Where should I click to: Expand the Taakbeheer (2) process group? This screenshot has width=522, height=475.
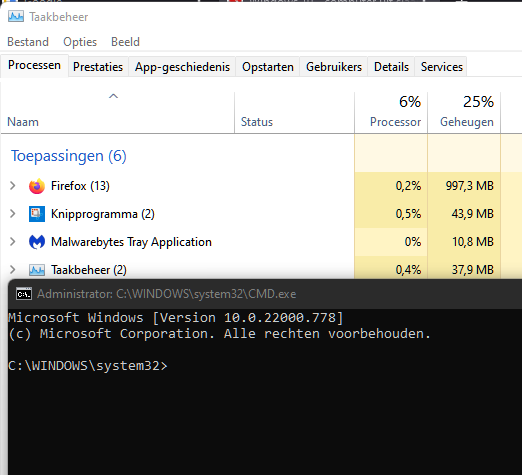pyautogui.click(x=13, y=270)
